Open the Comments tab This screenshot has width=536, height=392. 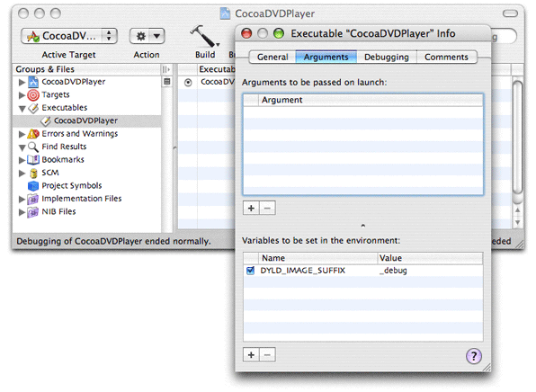pyautogui.click(x=446, y=57)
